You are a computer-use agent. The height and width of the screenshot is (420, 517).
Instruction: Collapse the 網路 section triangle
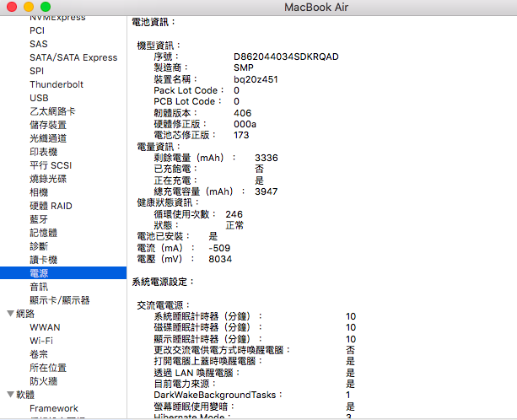[x=11, y=314]
